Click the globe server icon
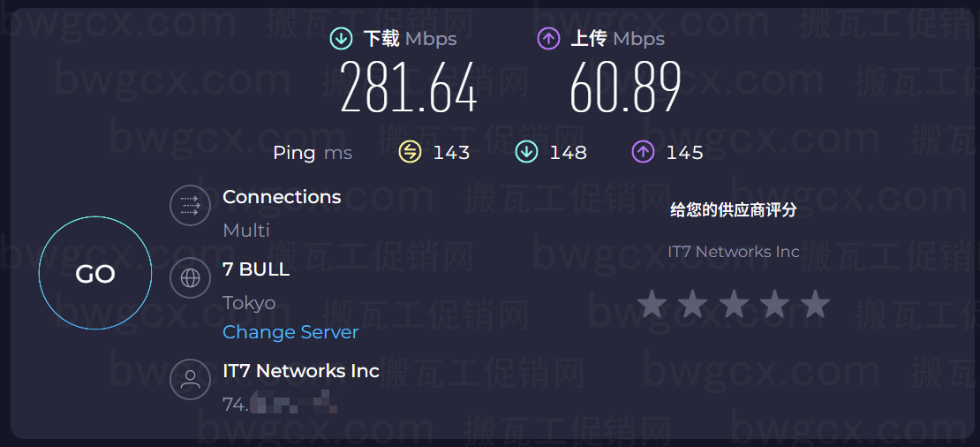The width and height of the screenshot is (980, 447). point(190,277)
